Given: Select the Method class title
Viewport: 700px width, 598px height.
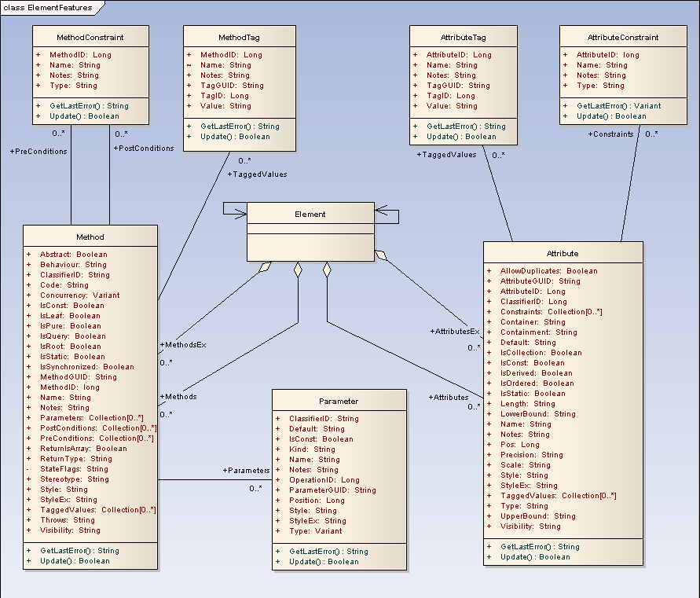Looking at the screenshot, I should point(90,237).
